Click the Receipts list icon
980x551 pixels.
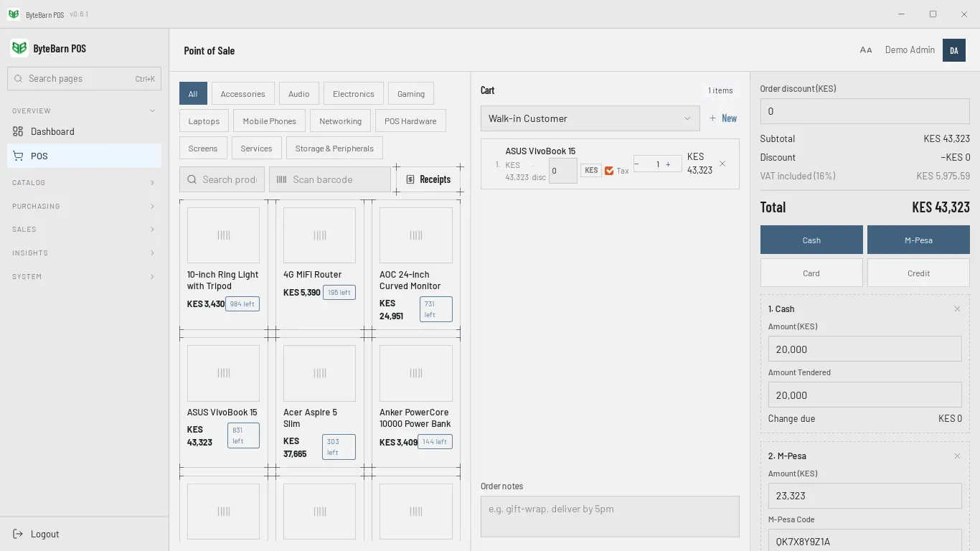click(410, 179)
